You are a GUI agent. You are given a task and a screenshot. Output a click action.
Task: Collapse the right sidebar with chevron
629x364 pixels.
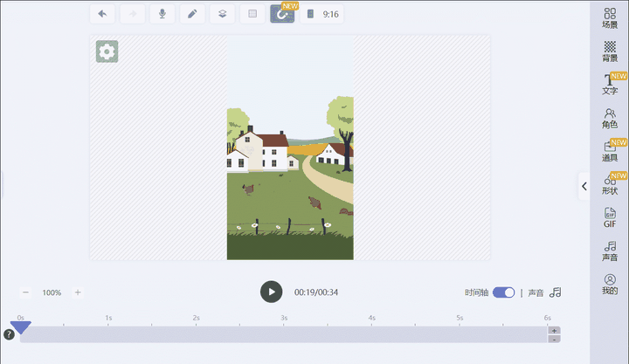584,186
